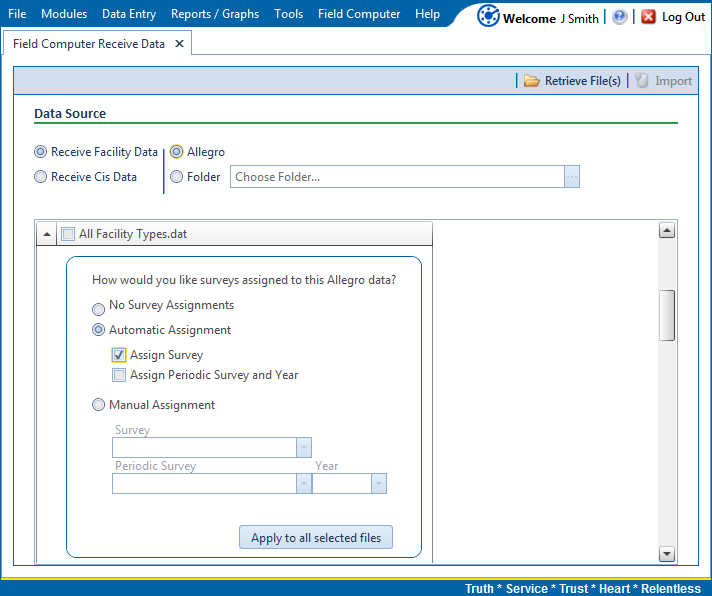Choose No Survey Assignments option

tap(98, 309)
